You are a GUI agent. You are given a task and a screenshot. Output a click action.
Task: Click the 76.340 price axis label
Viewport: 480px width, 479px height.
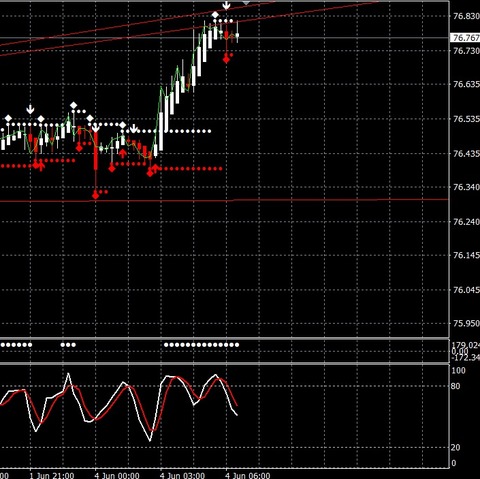[x=466, y=187]
